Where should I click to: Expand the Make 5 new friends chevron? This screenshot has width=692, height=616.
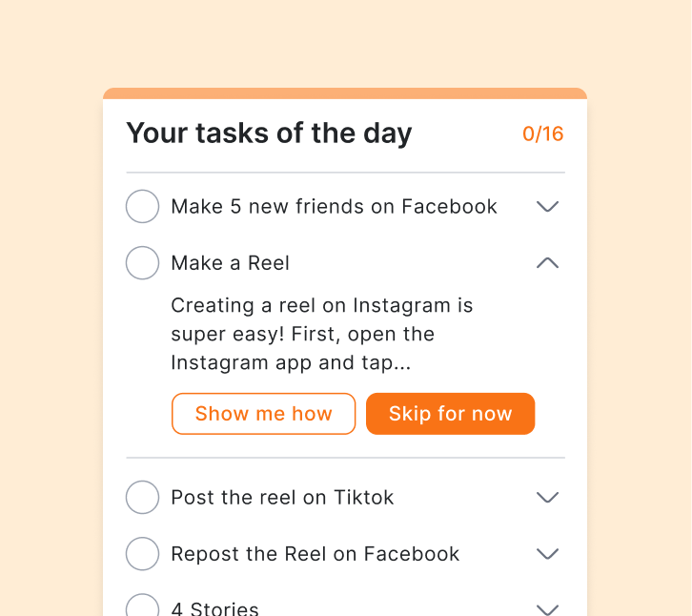click(x=547, y=207)
